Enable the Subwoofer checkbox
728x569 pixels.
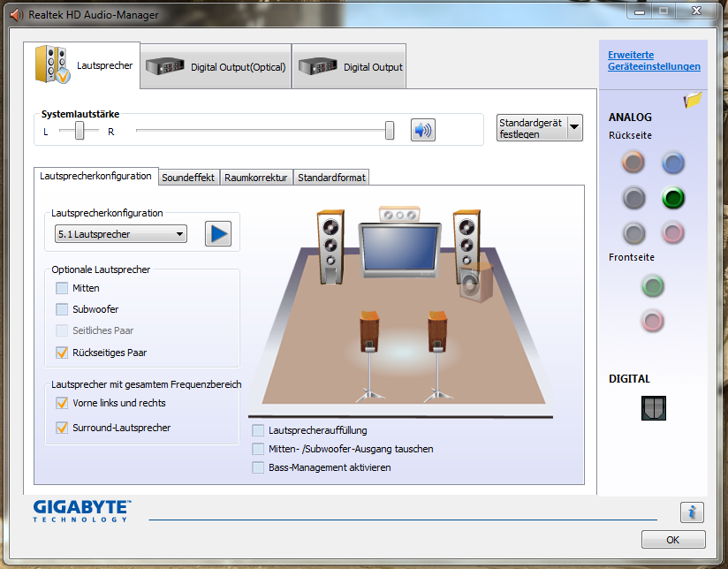(x=62, y=309)
